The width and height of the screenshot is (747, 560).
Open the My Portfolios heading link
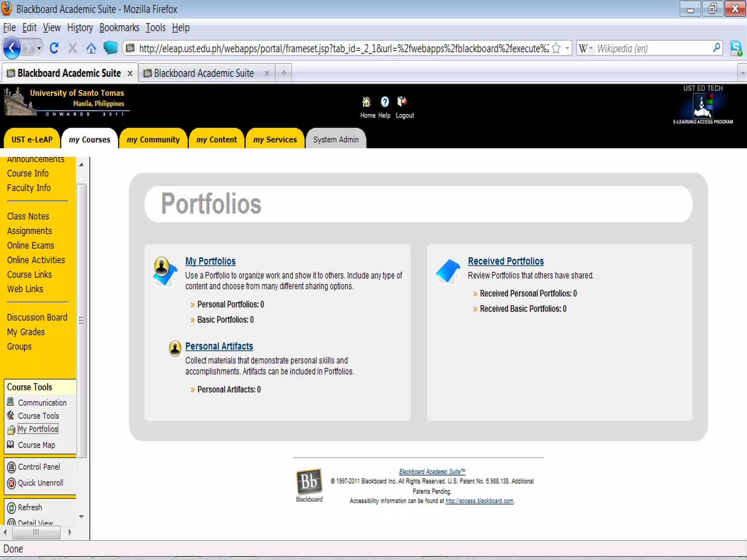[x=210, y=261]
